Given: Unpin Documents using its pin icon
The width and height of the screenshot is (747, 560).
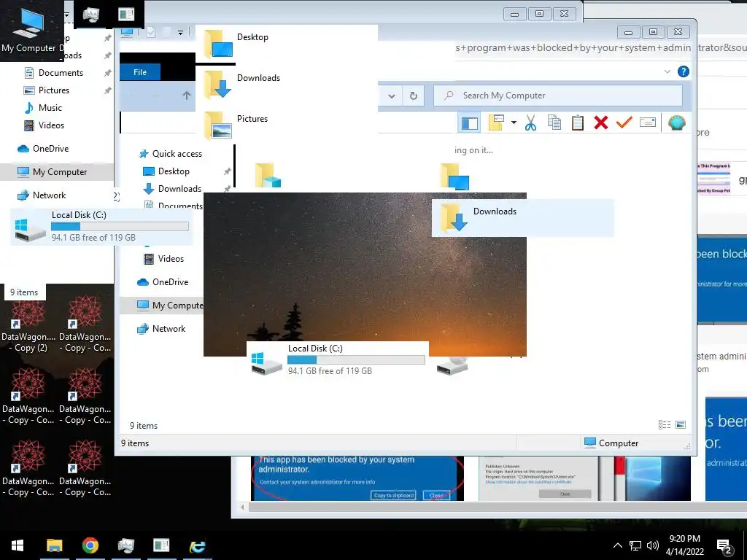Looking at the screenshot, I should (x=108, y=73).
